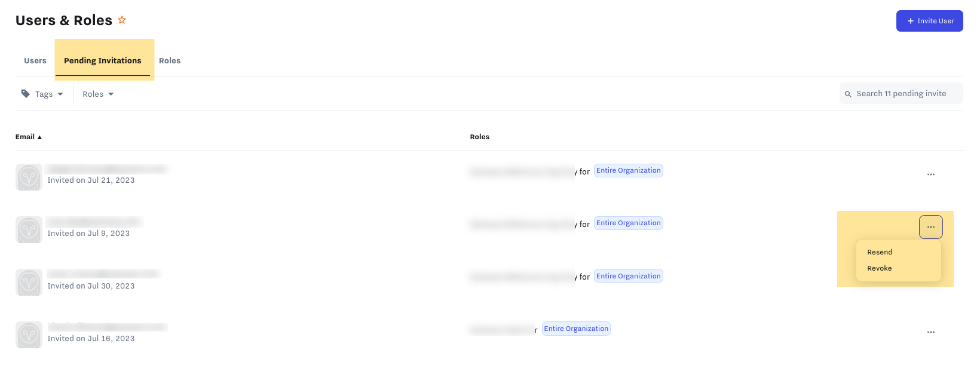Viewport: 980px width, 365px height.
Task: Open the three-dot menu for the Jul 16 invitation
Action: pyautogui.click(x=930, y=332)
